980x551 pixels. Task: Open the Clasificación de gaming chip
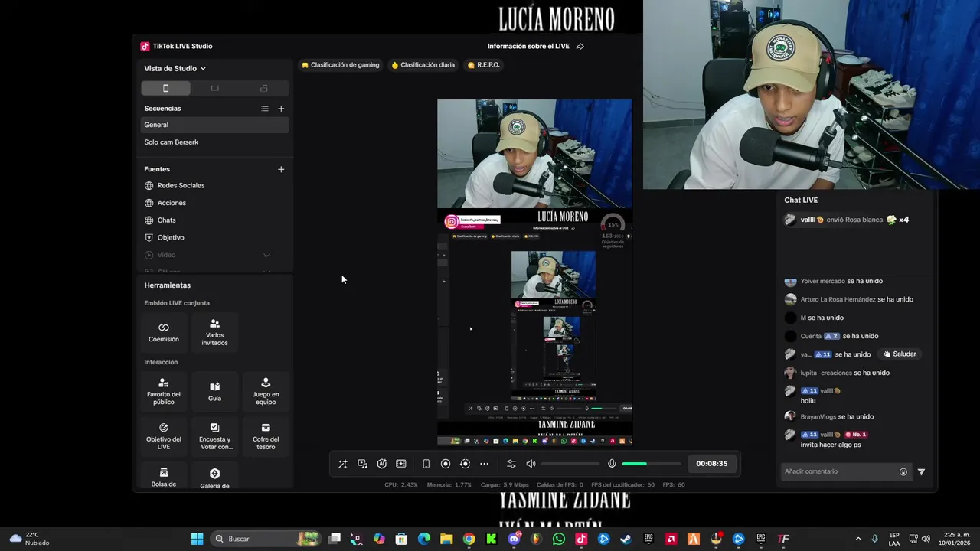coord(341,65)
